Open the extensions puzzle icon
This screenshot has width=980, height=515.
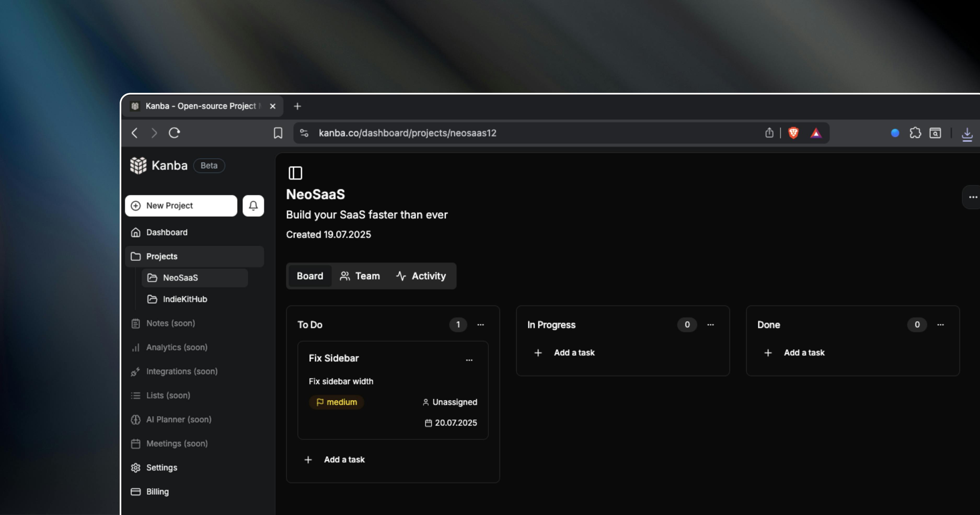click(915, 133)
